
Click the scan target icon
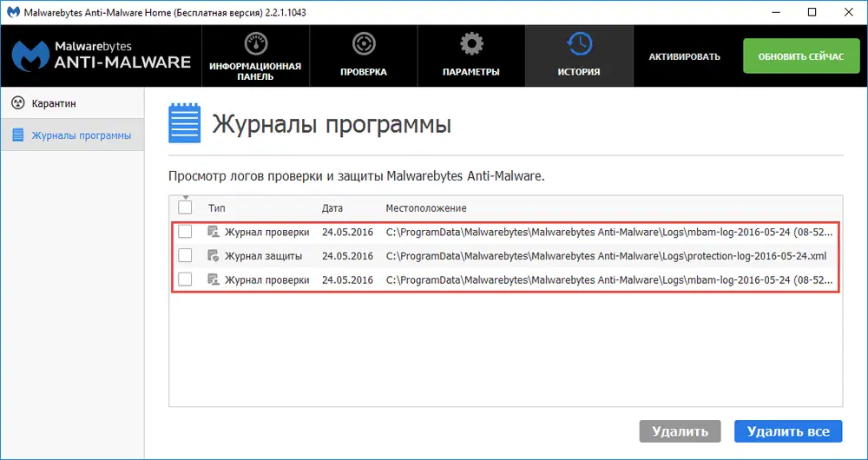point(364,43)
